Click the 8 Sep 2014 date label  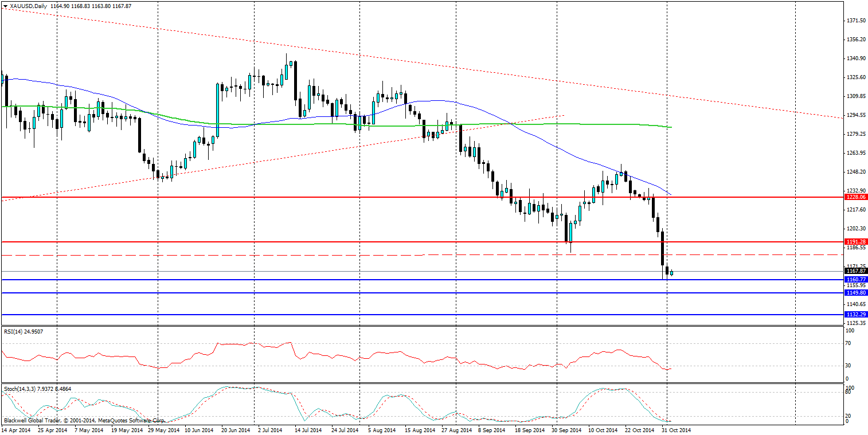point(492,430)
